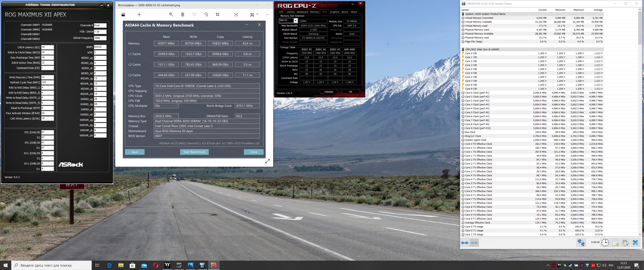Expand HWiNFO columns with blue arrows
This screenshot has width=644, height=270.
pos(465,242)
